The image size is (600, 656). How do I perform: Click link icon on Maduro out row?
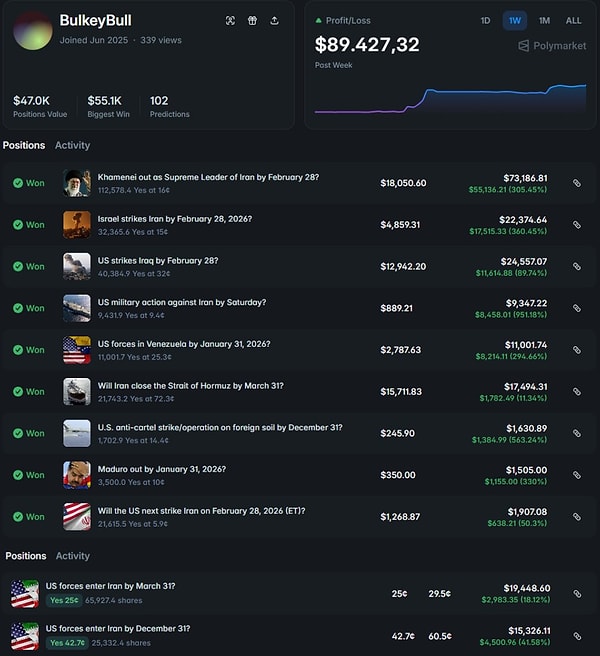point(577,475)
